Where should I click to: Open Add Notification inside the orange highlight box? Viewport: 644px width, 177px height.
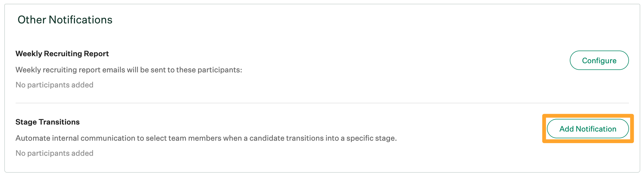588,129
